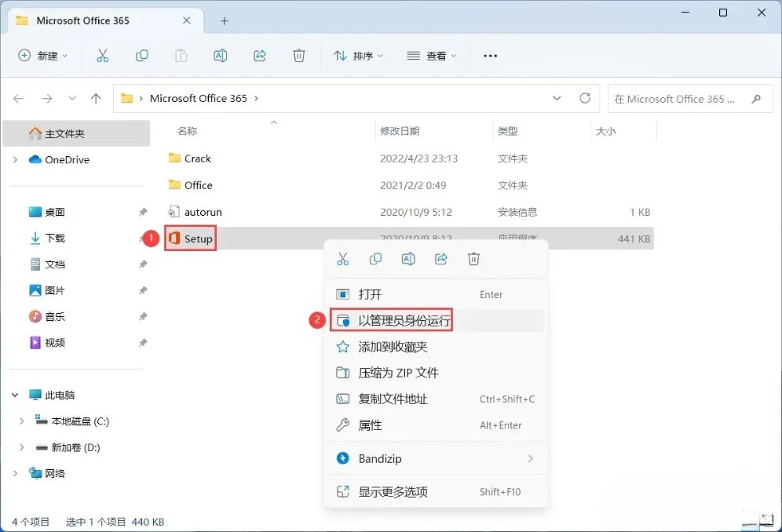Image resolution: width=782 pixels, height=532 pixels.
Task: Expand the 新加卷 (D:) node
Action: tap(21, 447)
